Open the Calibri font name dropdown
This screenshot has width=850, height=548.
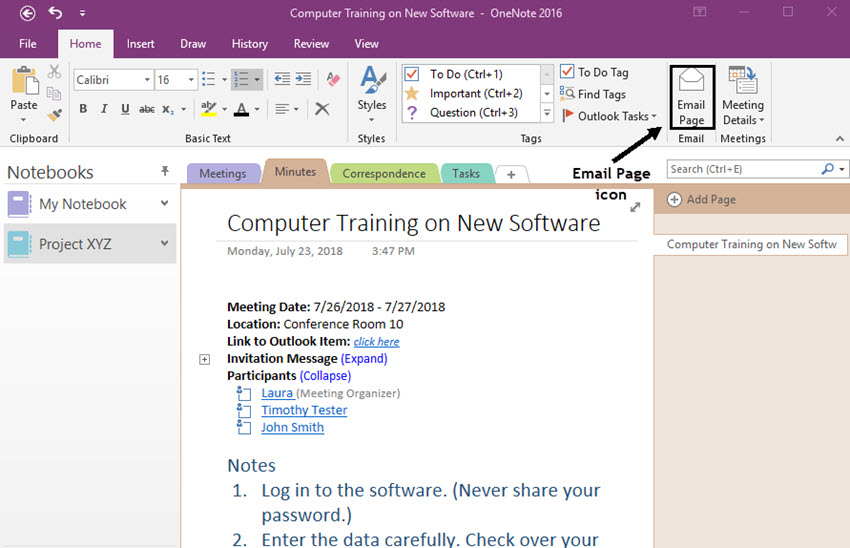click(147, 80)
